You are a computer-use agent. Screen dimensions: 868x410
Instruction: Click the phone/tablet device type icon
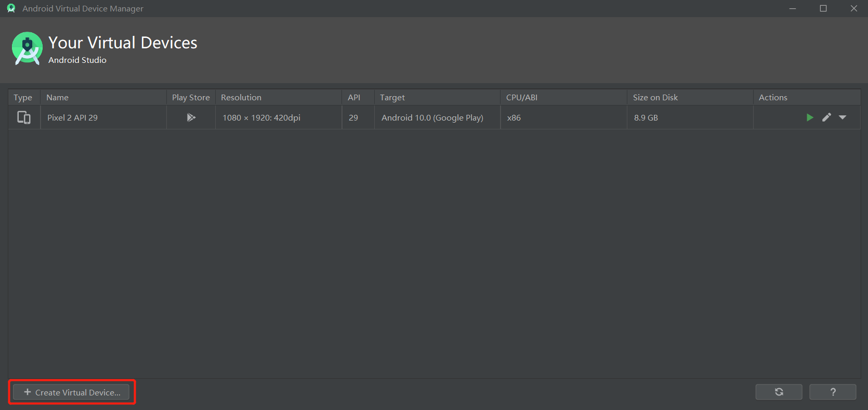(24, 117)
